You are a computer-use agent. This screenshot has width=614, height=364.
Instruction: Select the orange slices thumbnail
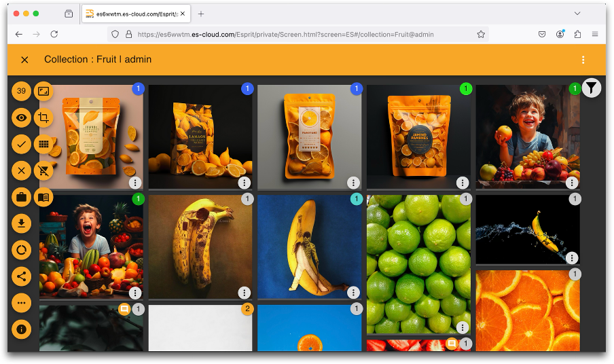(x=528, y=310)
